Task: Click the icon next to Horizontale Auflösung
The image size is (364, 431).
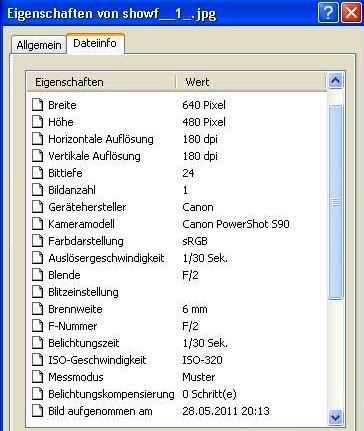Action: (x=38, y=139)
